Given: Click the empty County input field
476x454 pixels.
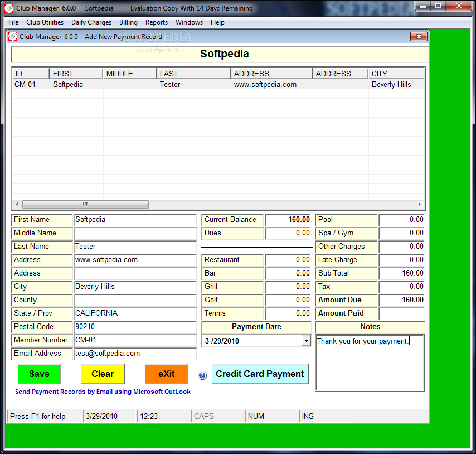Looking at the screenshot, I should pos(135,300).
